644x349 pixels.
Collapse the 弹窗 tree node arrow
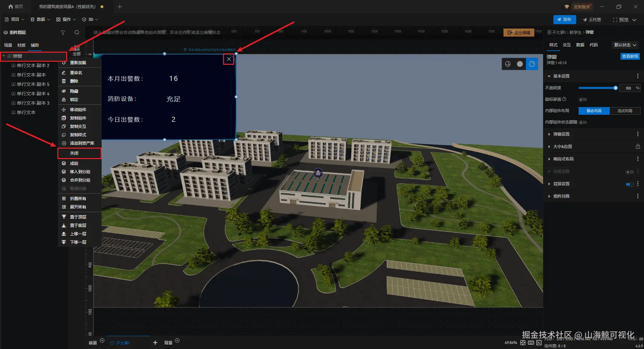pyautogui.click(x=4, y=56)
